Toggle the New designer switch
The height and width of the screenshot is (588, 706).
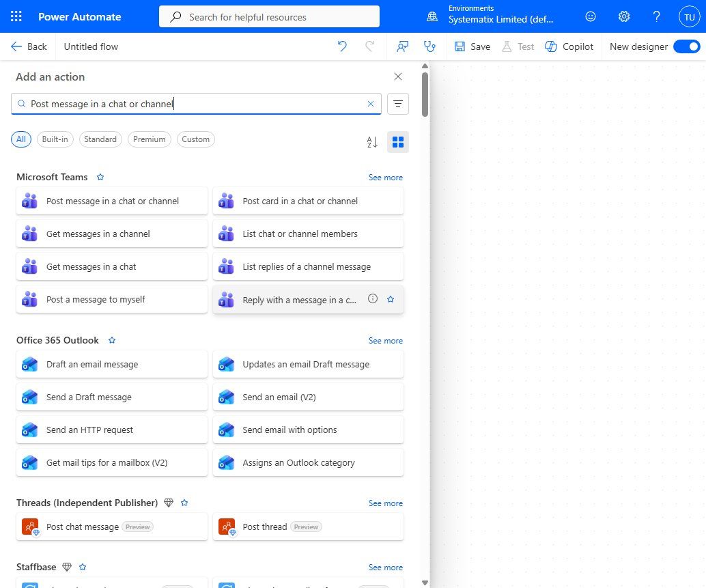tap(687, 46)
